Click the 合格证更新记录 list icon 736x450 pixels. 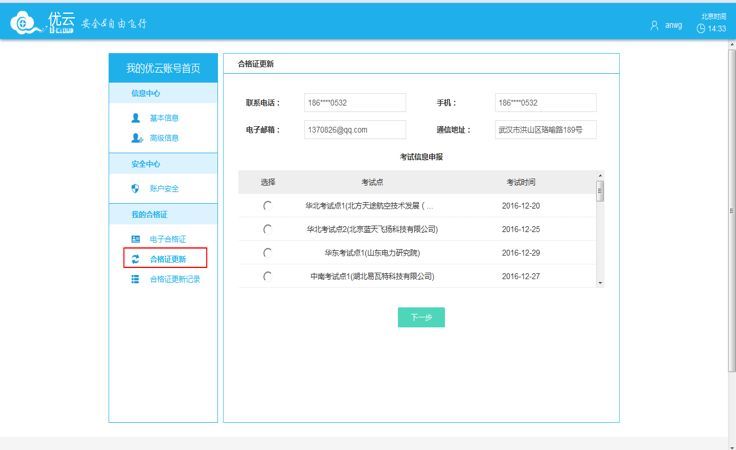coord(136,279)
